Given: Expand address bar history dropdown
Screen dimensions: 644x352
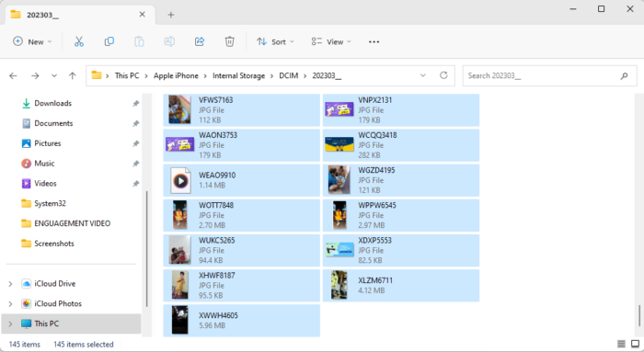Looking at the screenshot, I should pos(423,75).
